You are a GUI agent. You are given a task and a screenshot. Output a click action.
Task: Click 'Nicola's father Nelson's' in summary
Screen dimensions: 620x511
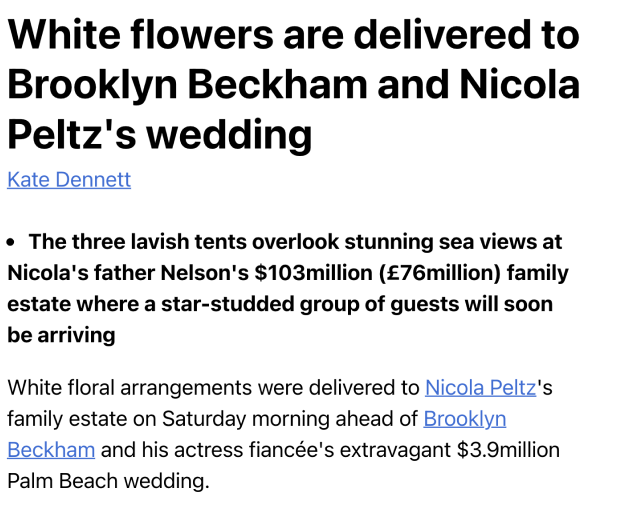click(128, 273)
